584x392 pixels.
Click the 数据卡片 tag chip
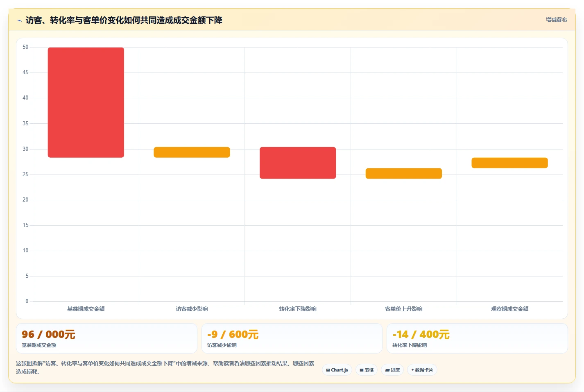click(x=422, y=370)
